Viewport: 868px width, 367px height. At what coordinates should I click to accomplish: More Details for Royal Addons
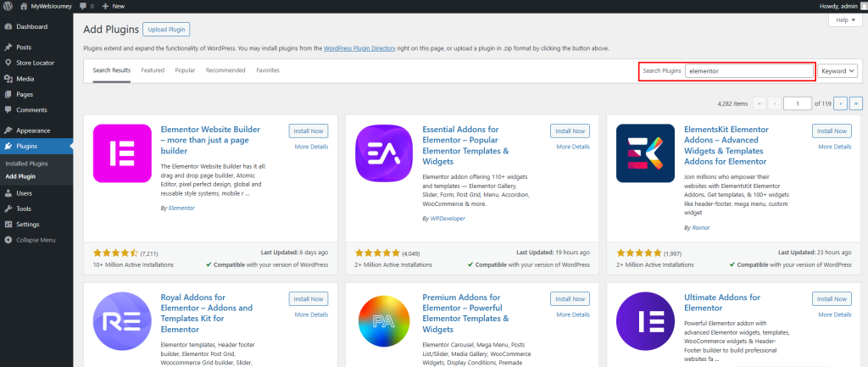[311, 314]
